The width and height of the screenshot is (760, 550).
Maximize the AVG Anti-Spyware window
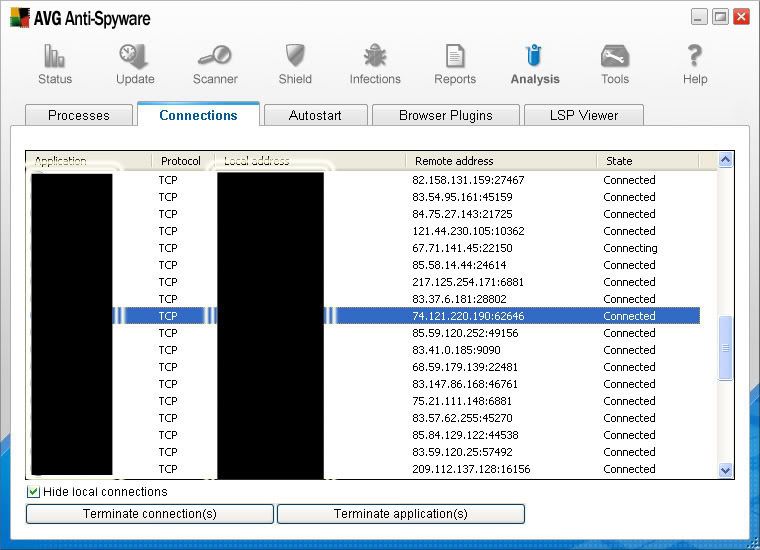[x=720, y=17]
